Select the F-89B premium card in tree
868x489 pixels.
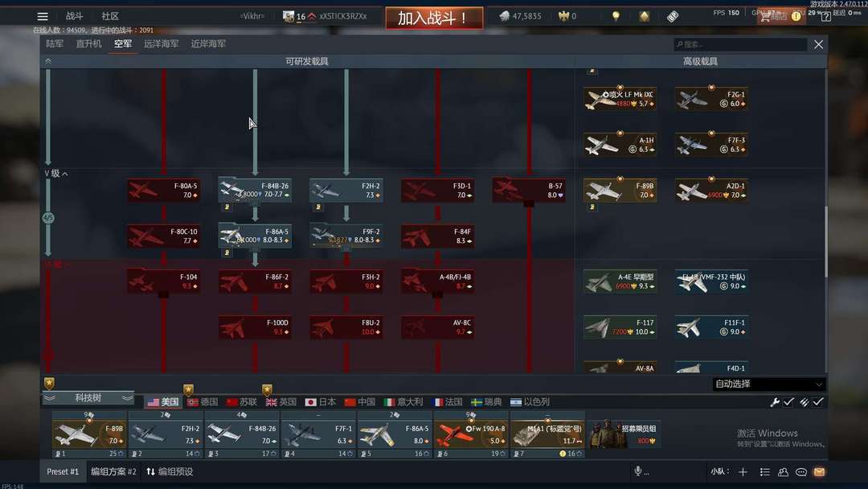pos(620,191)
